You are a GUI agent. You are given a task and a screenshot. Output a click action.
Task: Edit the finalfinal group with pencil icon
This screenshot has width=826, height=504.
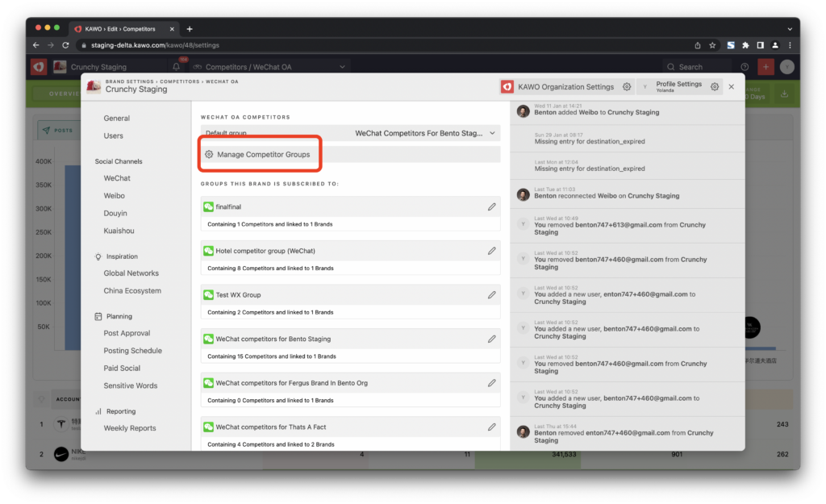[491, 207]
